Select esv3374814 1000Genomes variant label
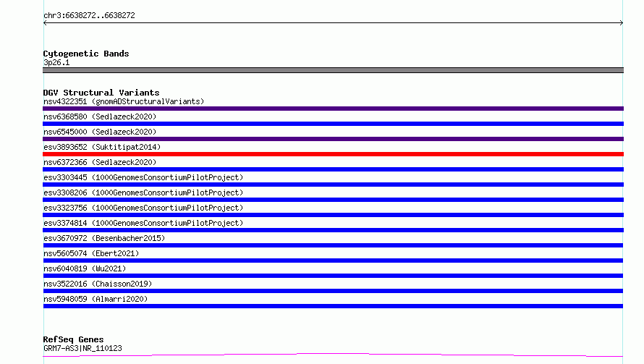Screen dimensions: 644x364 tap(143, 223)
